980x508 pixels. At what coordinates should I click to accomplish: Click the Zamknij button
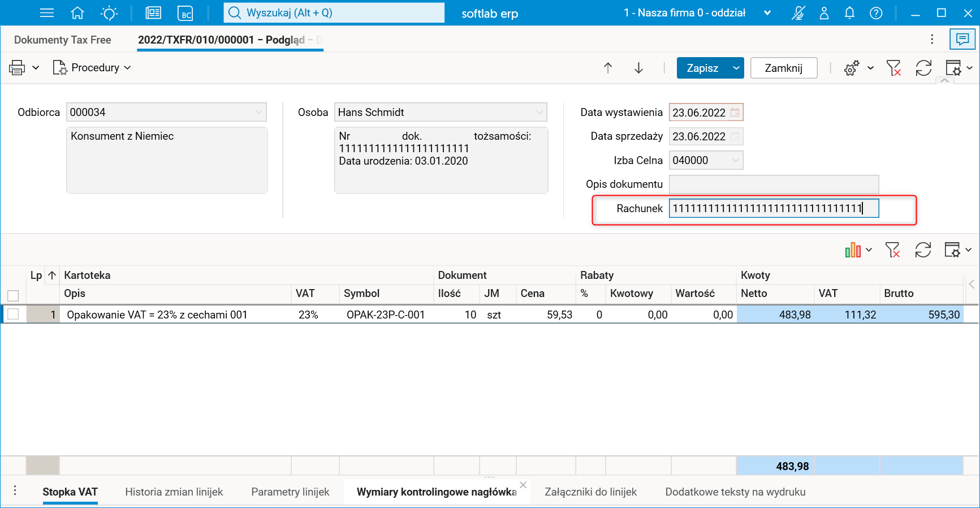[784, 68]
